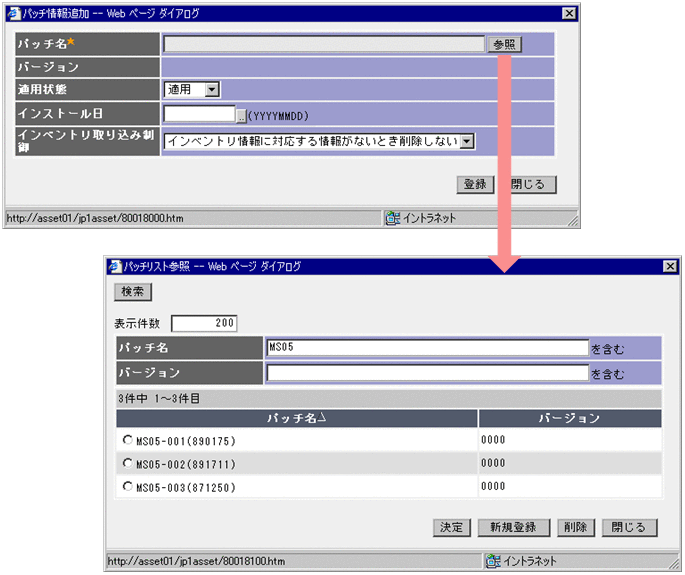Click the text MS05-002(891711)
The height and width of the screenshot is (575, 685).
(x=186, y=464)
